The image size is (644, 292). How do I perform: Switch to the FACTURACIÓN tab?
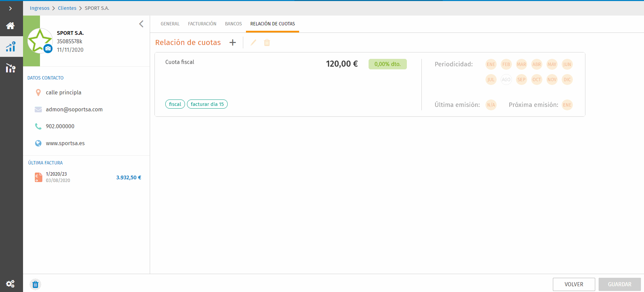coord(202,24)
